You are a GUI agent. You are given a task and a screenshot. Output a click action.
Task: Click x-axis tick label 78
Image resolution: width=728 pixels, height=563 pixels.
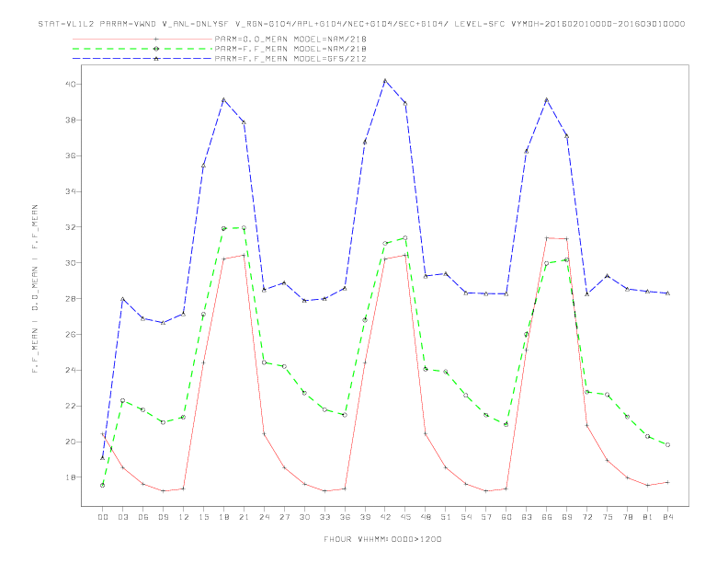point(627,517)
